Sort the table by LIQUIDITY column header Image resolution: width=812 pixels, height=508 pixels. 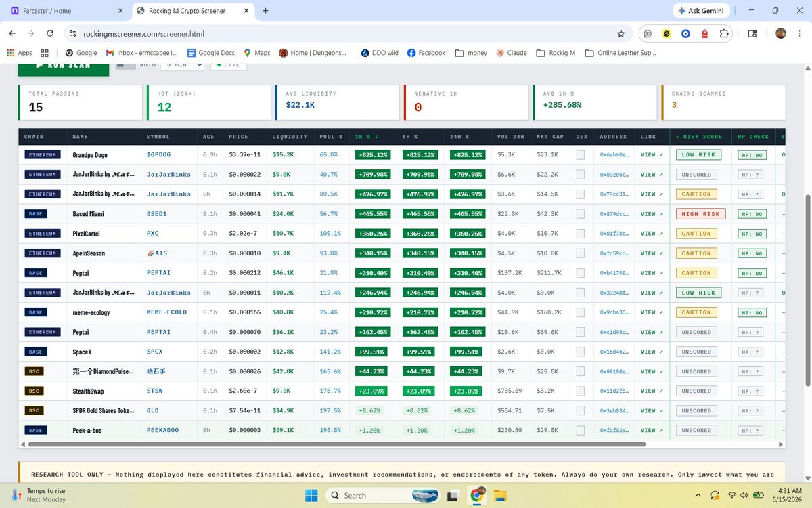point(290,137)
